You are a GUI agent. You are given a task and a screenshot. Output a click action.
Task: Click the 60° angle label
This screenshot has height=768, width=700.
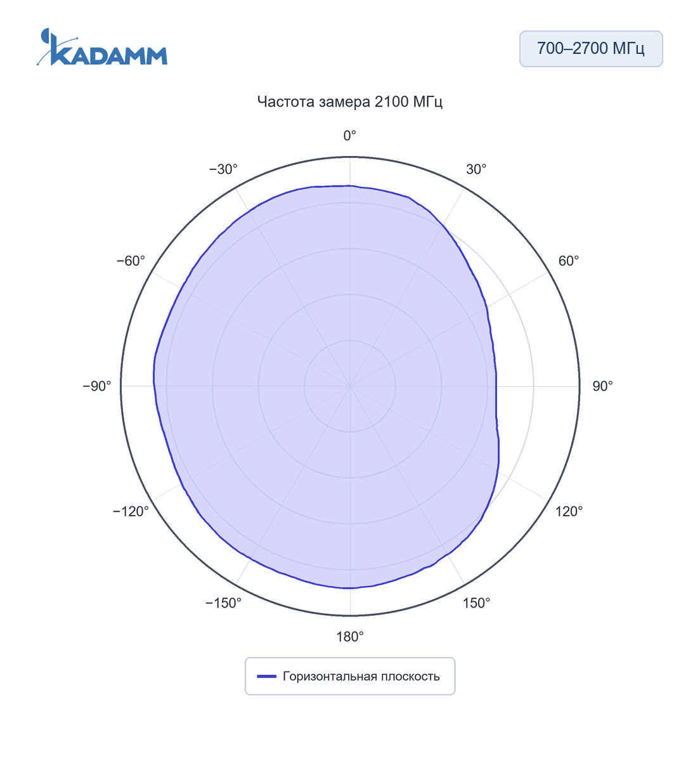pos(569,261)
